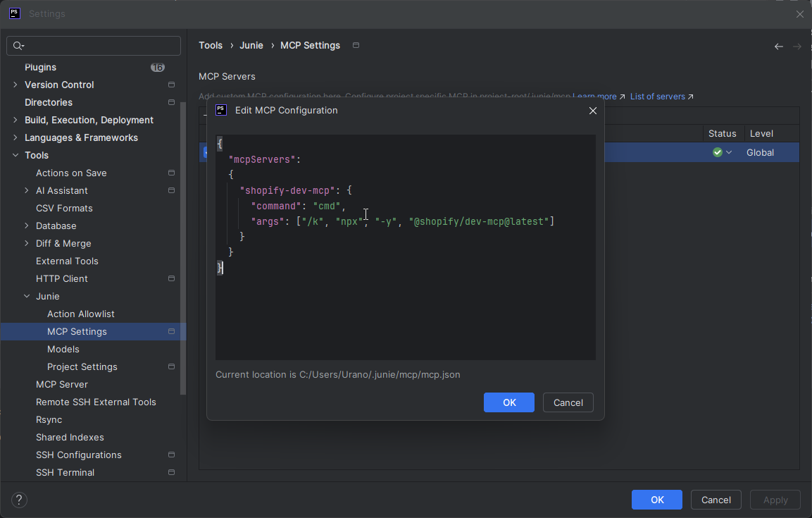812x518 pixels.
Task: Open MCP Server settings
Action: coord(62,384)
